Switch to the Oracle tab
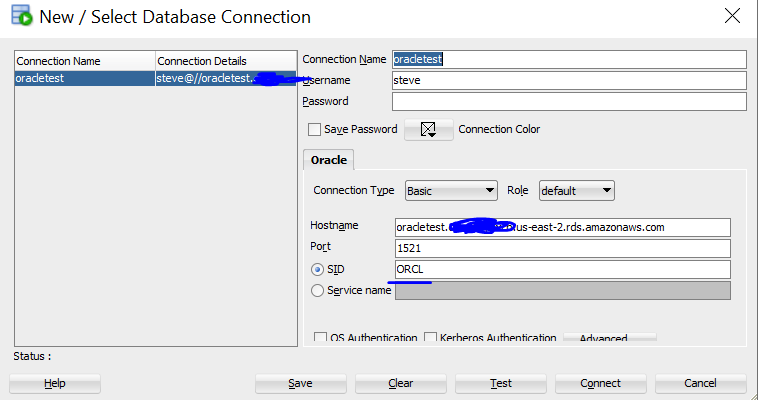Viewport: 758px width, 400px height. (329, 160)
